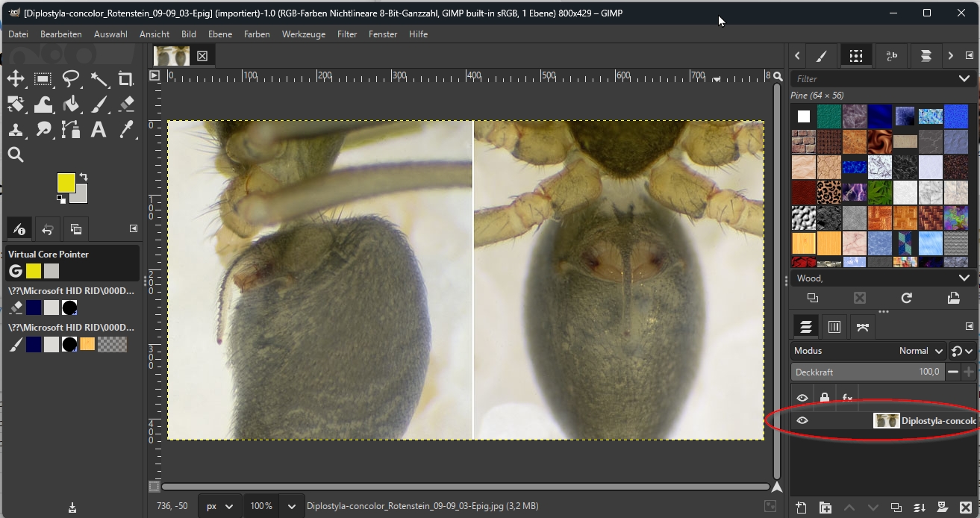980x518 pixels.
Task: Select the Crop tool
Action: coord(125,79)
